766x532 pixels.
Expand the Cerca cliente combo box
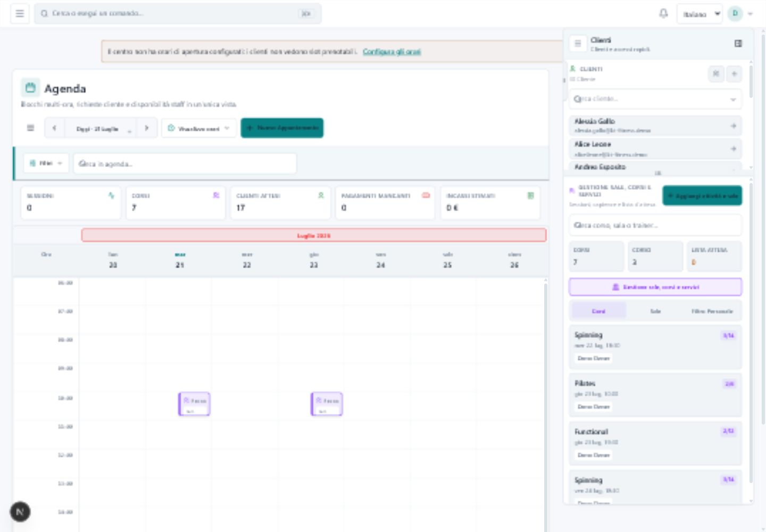click(655, 99)
